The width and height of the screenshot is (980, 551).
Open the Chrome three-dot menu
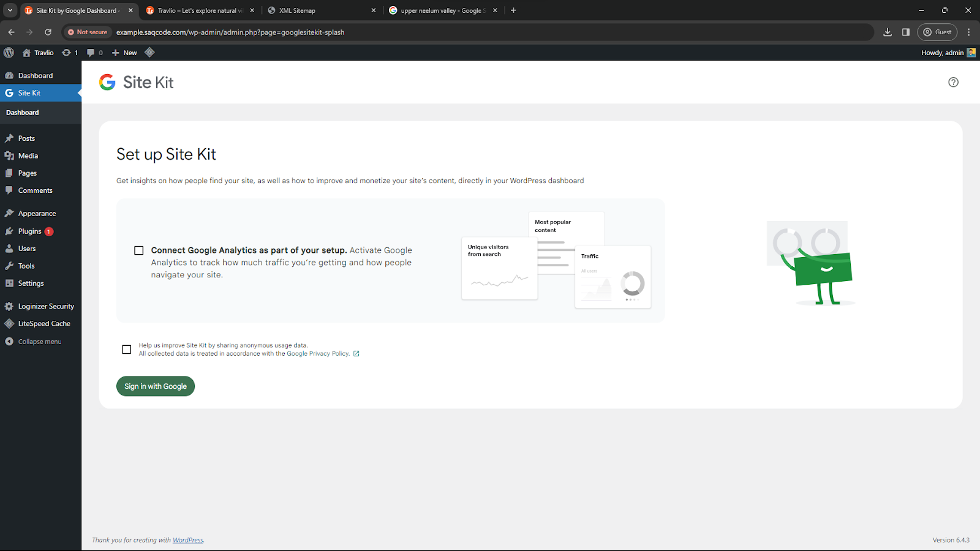(969, 32)
